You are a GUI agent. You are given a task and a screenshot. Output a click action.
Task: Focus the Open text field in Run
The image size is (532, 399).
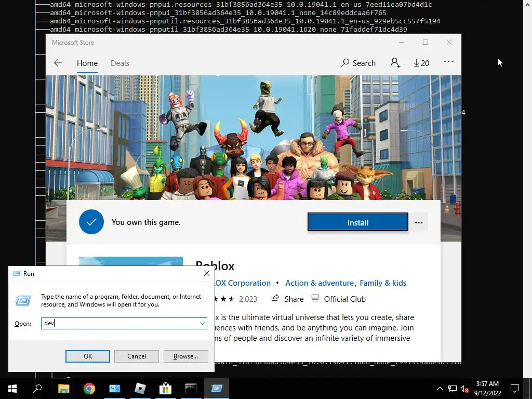click(121, 323)
